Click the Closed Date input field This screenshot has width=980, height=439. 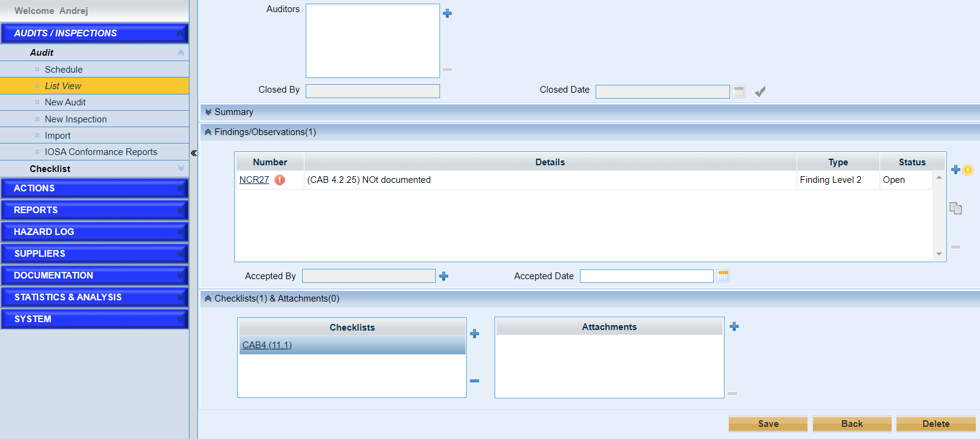pos(663,91)
